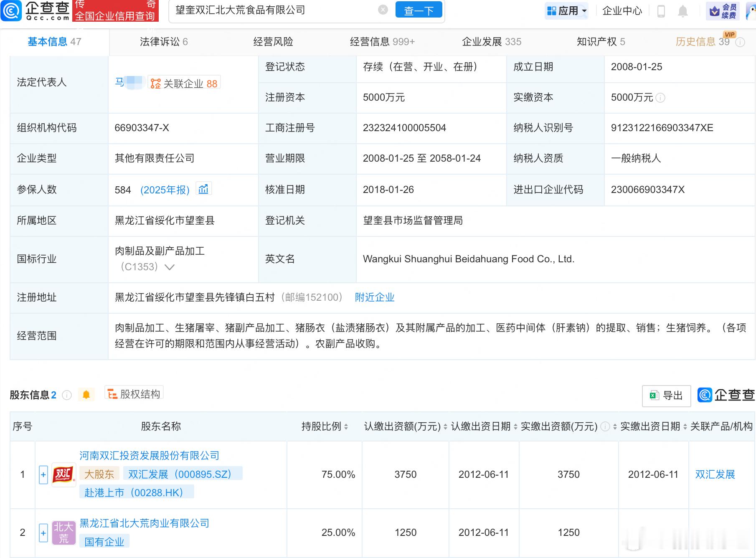Screen dimensions: 756x558
Task: Clear the search box text
Action: point(383,10)
